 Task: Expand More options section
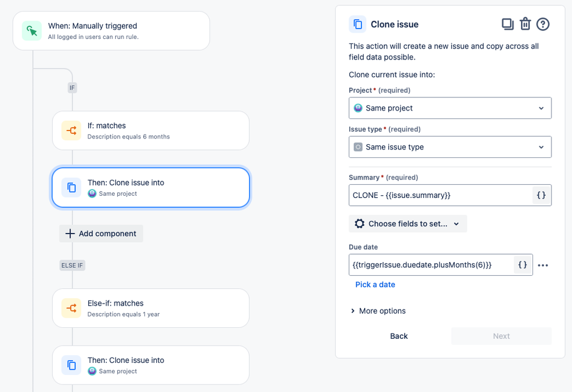pyautogui.click(x=378, y=311)
